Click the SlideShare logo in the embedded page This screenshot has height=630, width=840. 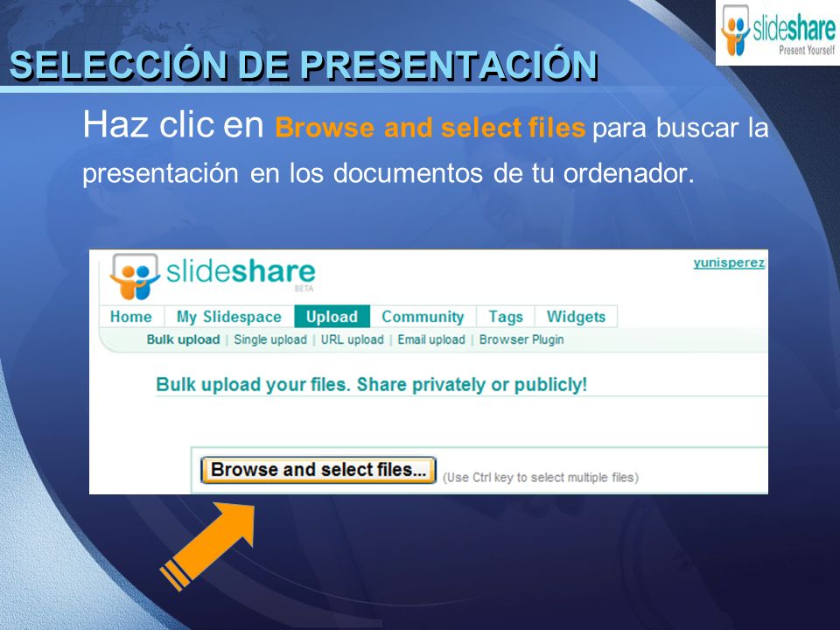[x=213, y=276]
